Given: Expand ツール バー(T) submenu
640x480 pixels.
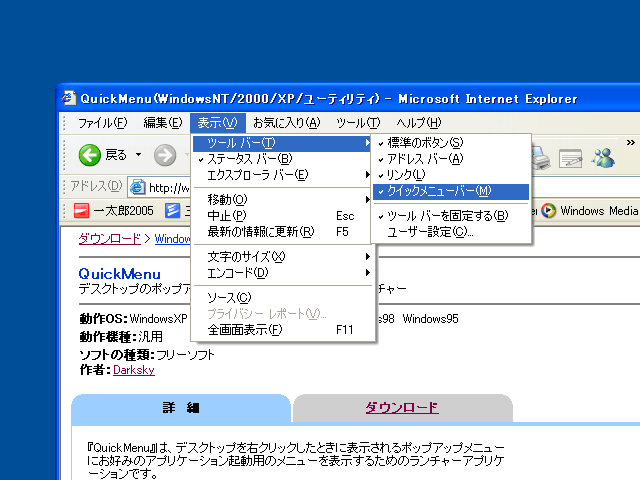Looking at the screenshot, I should click(282, 143).
